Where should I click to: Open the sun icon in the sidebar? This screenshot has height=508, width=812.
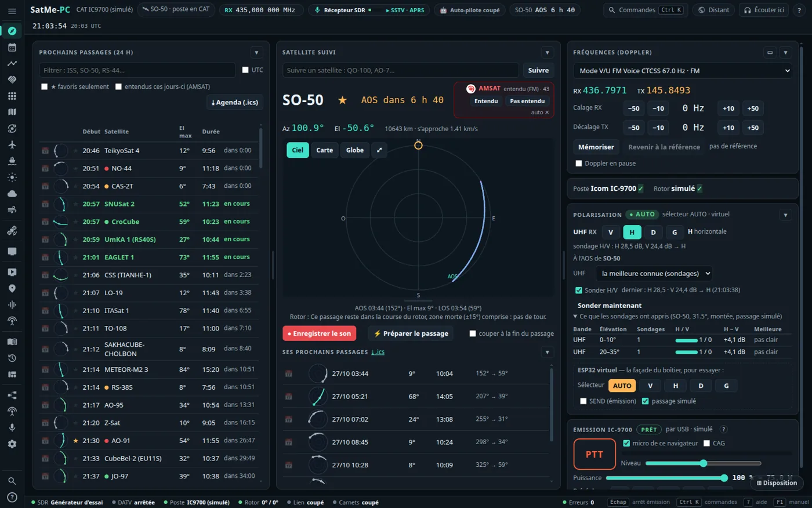[x=12, y=177]
